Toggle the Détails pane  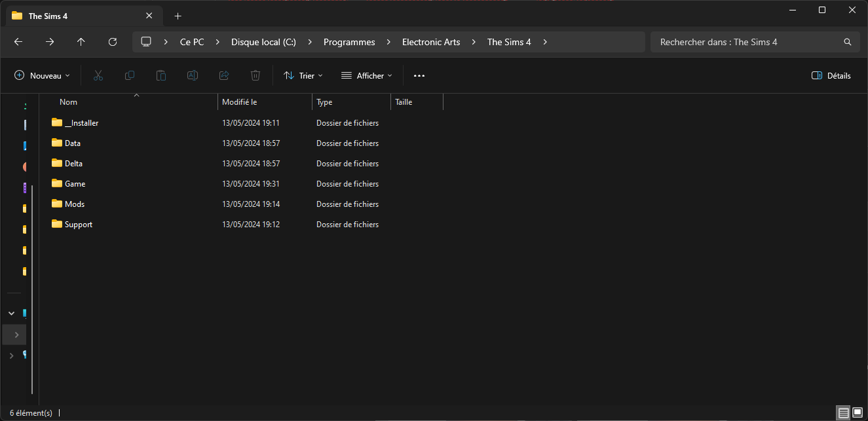click(x=831, y=76)
